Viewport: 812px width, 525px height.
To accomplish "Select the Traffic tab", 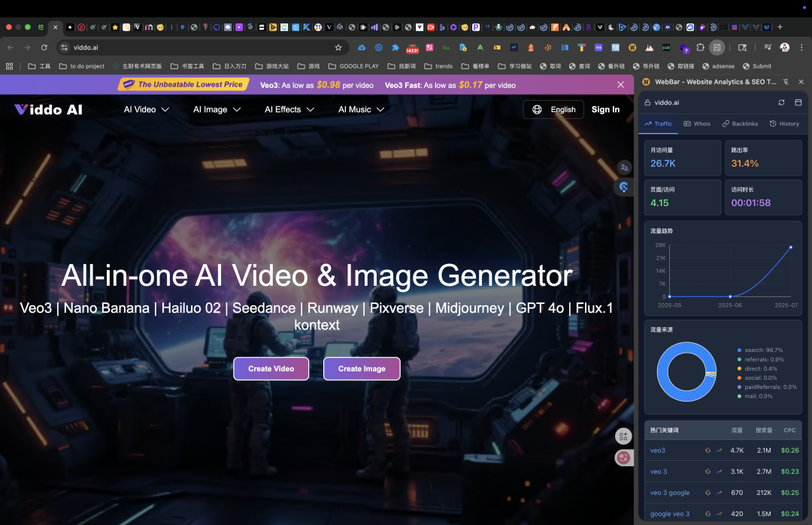I will click(658, 123).
